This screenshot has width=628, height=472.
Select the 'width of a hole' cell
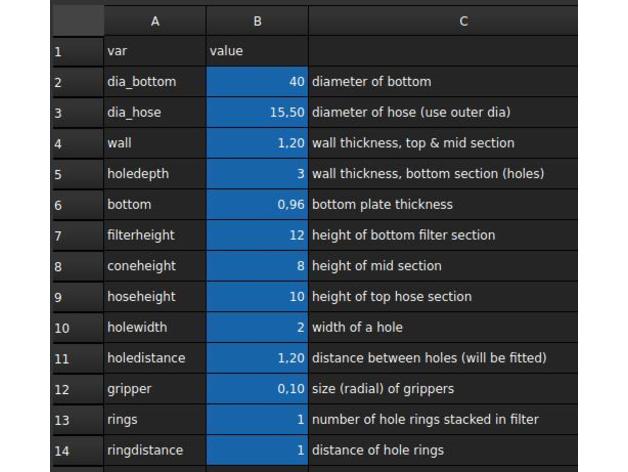click(442, 327)
